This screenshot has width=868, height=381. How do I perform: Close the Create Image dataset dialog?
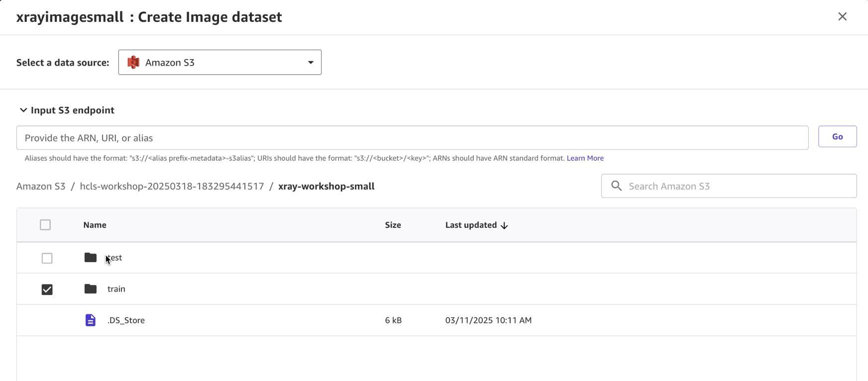[842, 17]
